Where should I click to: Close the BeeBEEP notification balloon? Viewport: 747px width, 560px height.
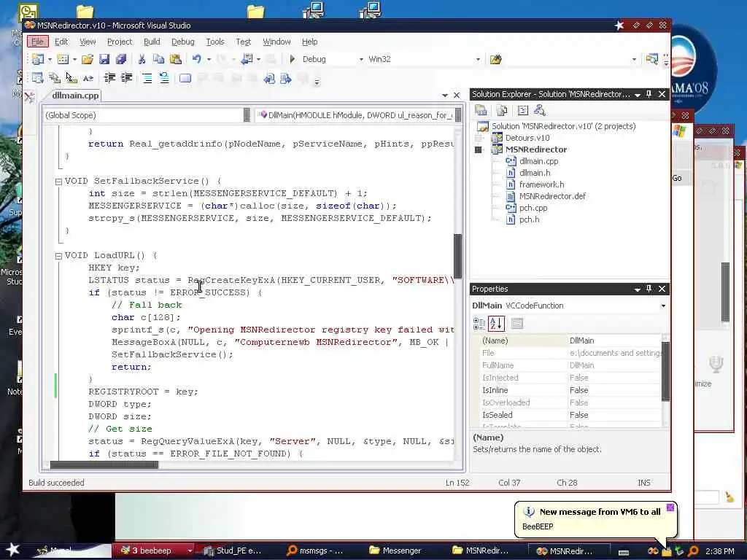[670, 507]
